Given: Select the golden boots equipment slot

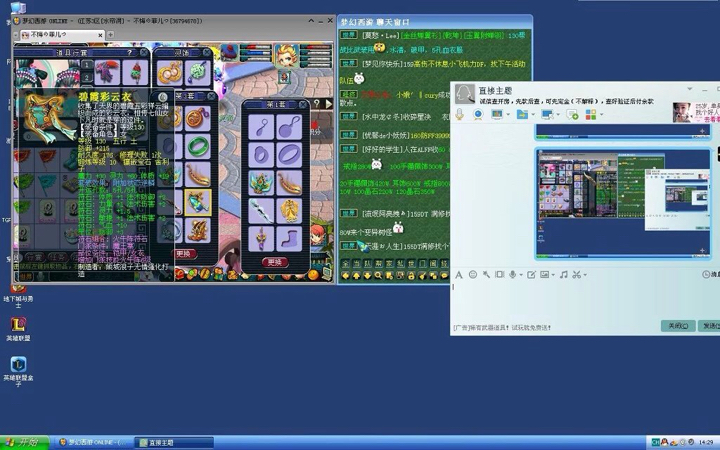Looking at the screenshot, I should [198, 230].
